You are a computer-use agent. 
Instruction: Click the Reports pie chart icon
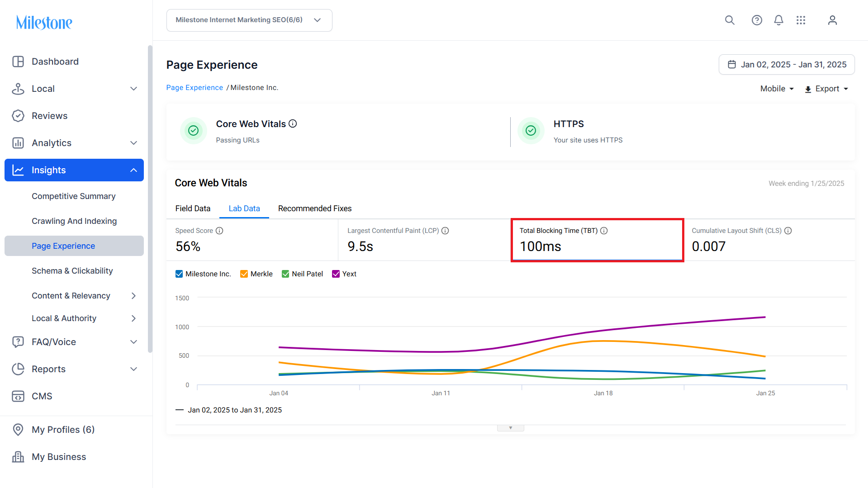click(18, 369)
